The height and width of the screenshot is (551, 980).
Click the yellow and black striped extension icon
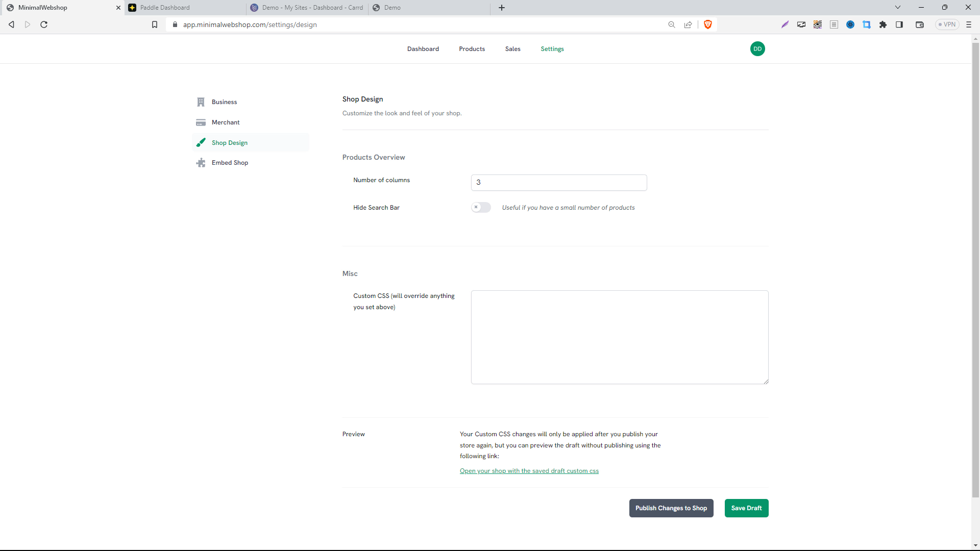[x=818, y=24]
